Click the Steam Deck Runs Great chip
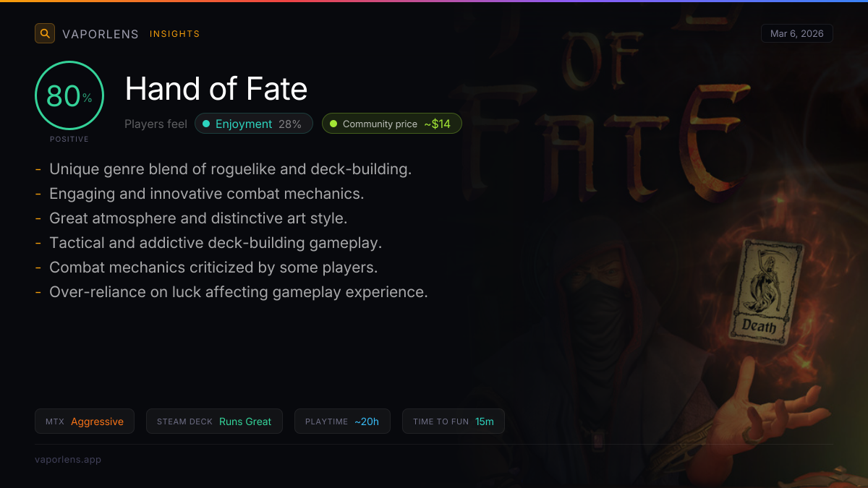 tap(214, 421)
